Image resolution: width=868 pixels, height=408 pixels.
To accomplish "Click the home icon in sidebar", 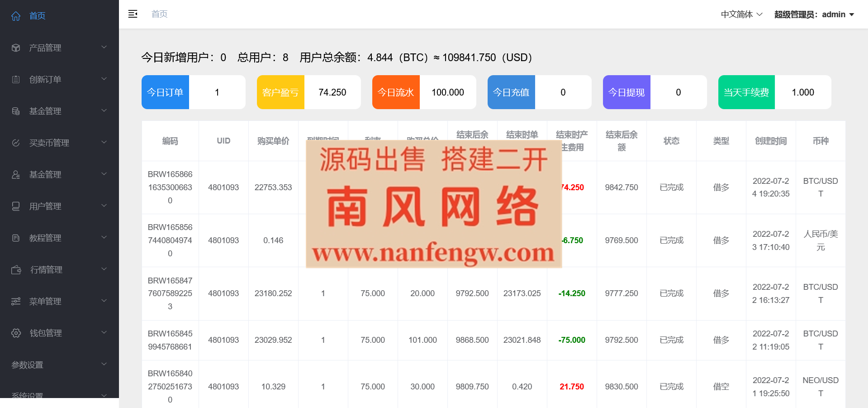I will pyautogui.click(x=16, y=16).
